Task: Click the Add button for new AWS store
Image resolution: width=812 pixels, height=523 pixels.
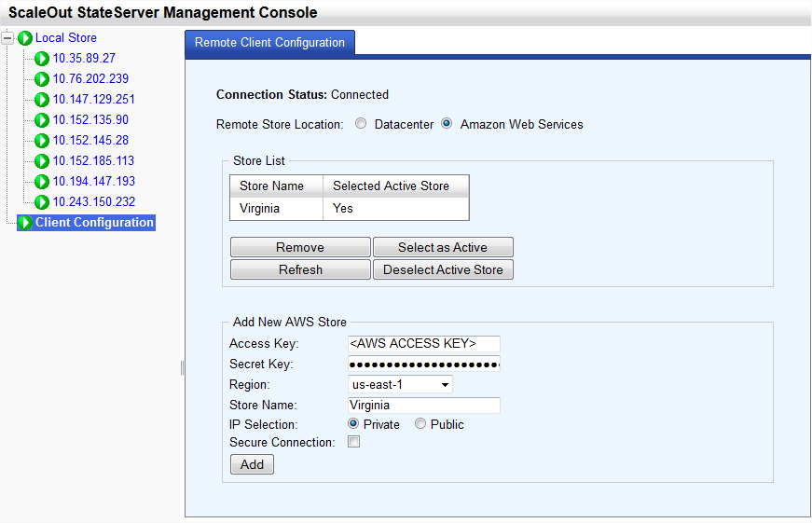Action: [x=252, y=464]
